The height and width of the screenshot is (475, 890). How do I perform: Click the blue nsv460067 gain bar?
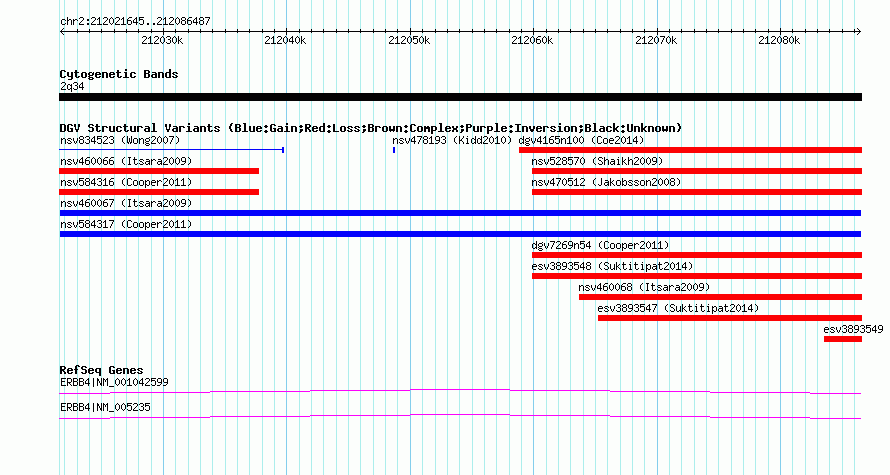point(460,213)
